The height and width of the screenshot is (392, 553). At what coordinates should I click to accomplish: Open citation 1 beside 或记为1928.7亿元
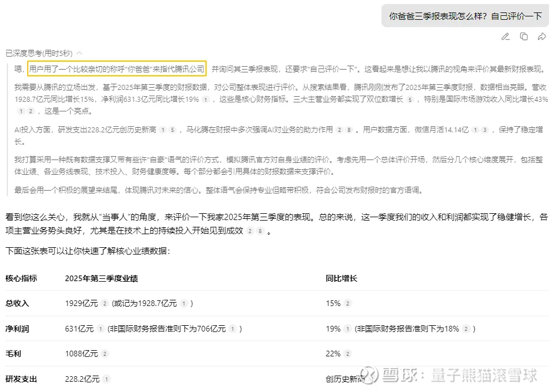[184, 304]
